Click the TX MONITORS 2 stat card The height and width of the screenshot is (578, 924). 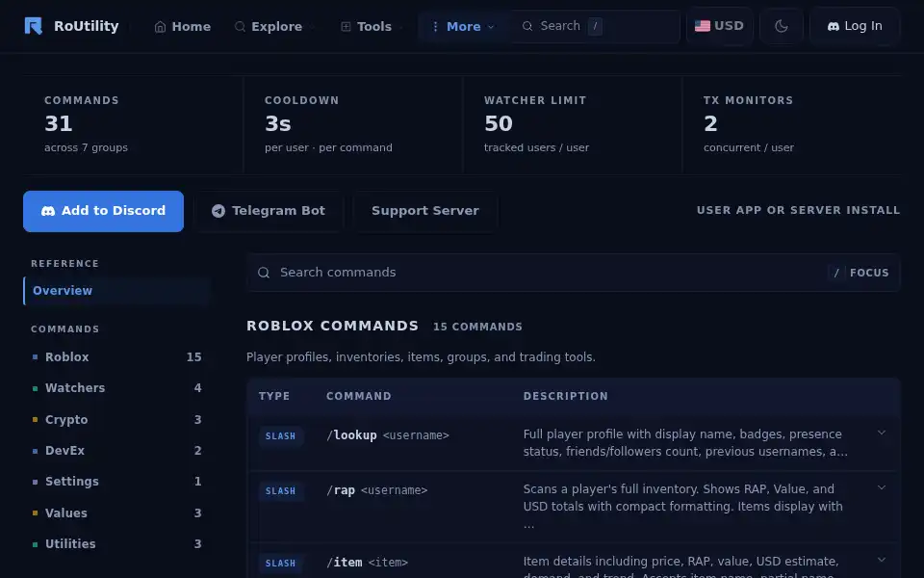point(791,124)
